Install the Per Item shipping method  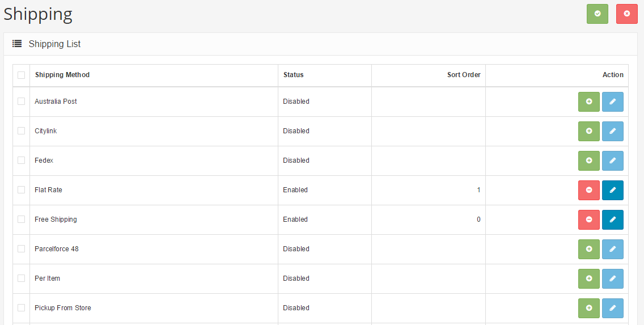click(589, 278)
